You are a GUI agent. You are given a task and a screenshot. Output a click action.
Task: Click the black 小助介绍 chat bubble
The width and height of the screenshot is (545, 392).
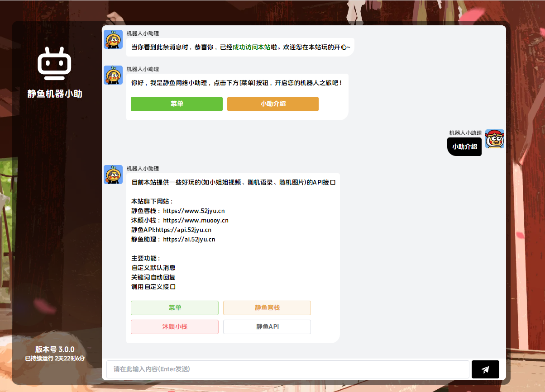point(464,146)
